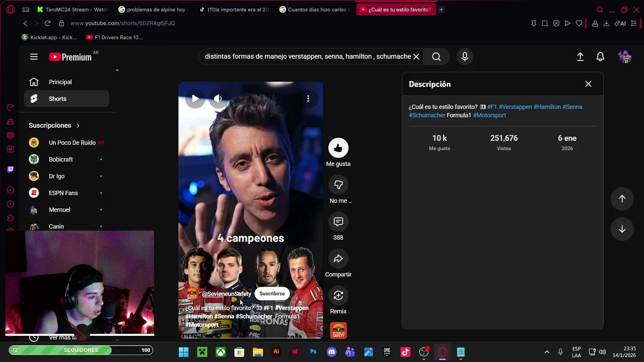
Task: Open Discord from the taskbar
Action: coord(332,352)
